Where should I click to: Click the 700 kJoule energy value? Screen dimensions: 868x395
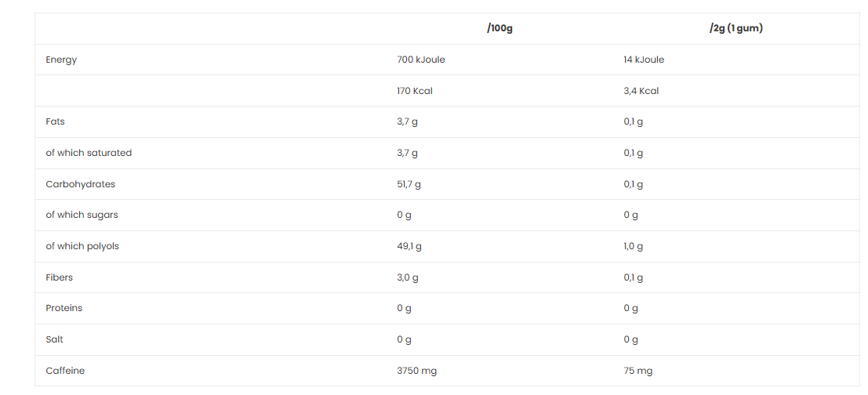tap(421, 60)
